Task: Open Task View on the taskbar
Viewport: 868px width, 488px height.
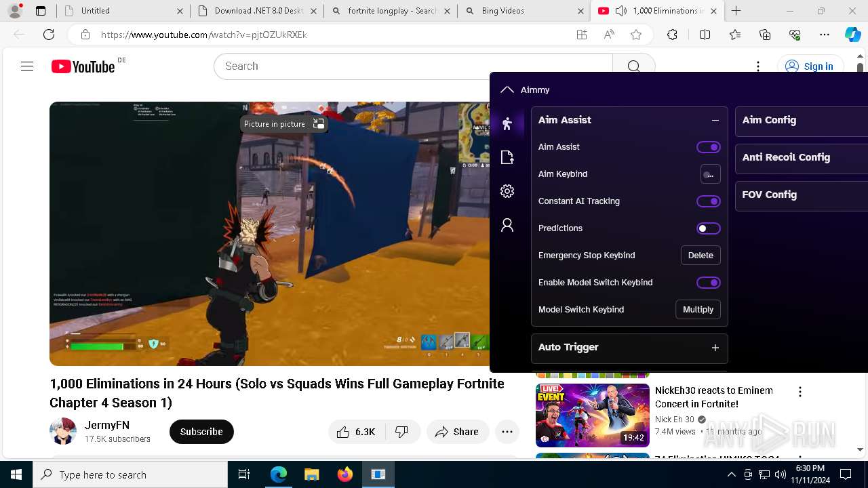Action: [x=244, y=474]
